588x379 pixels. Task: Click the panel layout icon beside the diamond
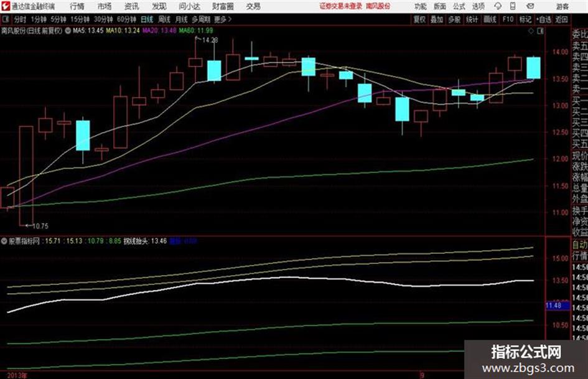coord(540,31)
